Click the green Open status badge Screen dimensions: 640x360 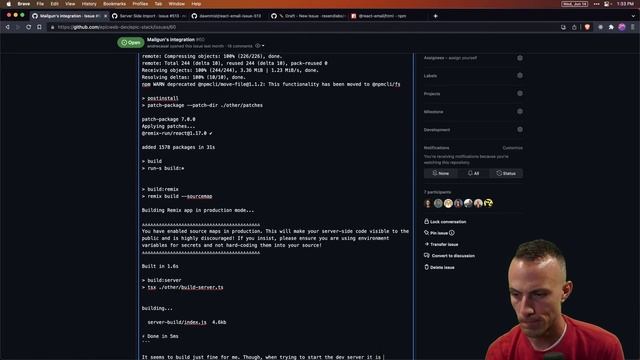point(131,42)
